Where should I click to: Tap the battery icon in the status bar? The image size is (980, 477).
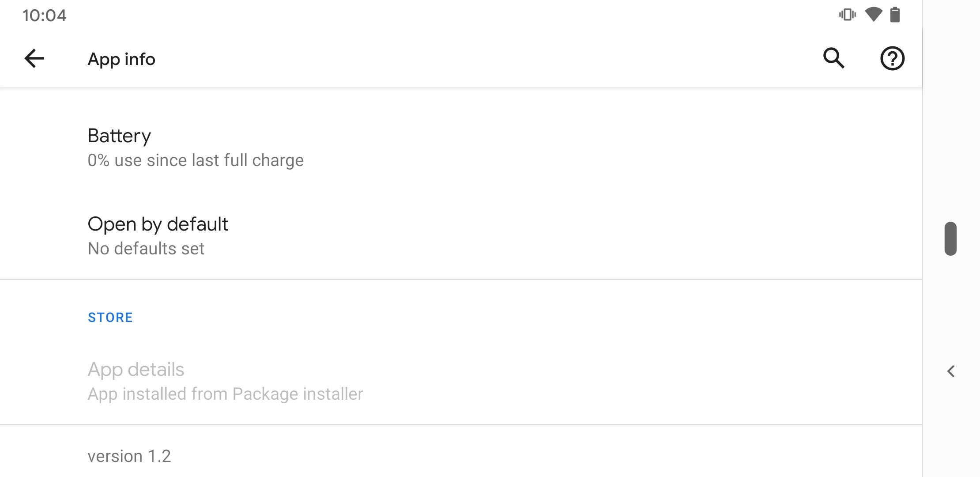point(895,15)
